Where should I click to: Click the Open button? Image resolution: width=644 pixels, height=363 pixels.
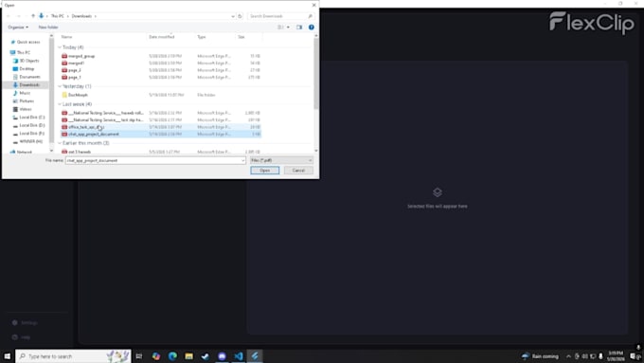point(265,171)
